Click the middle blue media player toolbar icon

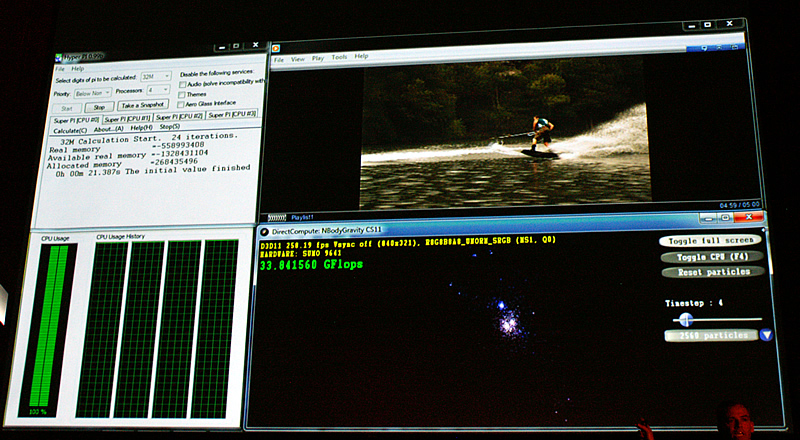click(721, 47)
